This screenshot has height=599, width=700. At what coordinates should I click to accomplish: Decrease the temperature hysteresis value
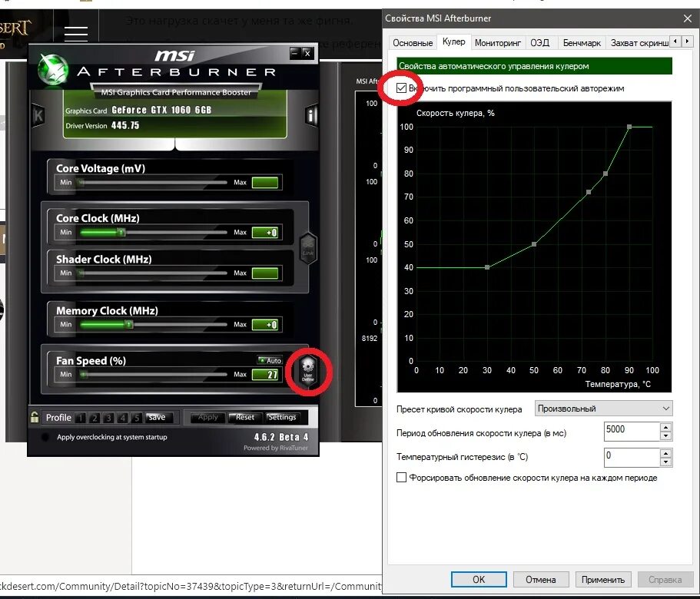(665, 462)
